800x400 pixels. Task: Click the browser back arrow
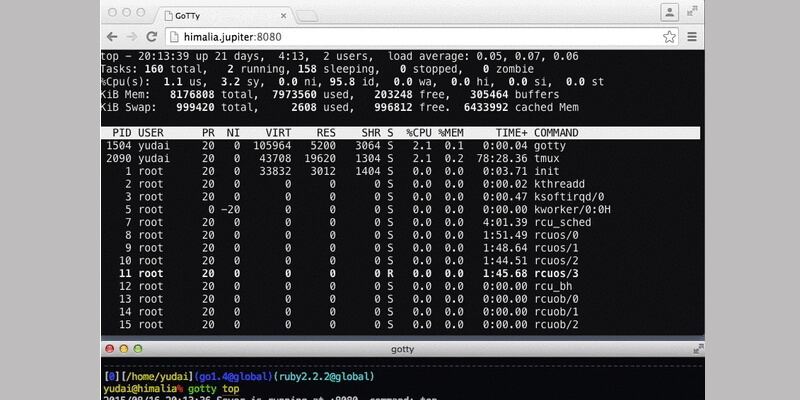[112, 36]
